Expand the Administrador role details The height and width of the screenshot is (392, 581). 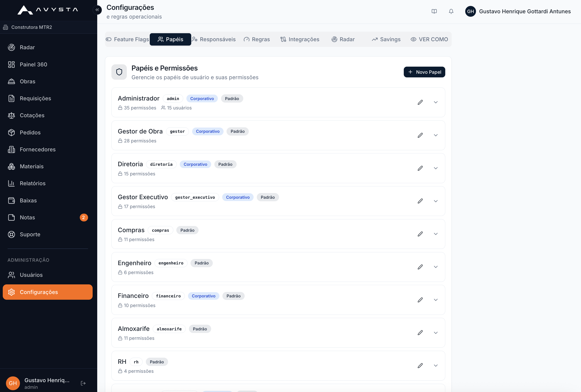tap(436, 102)
